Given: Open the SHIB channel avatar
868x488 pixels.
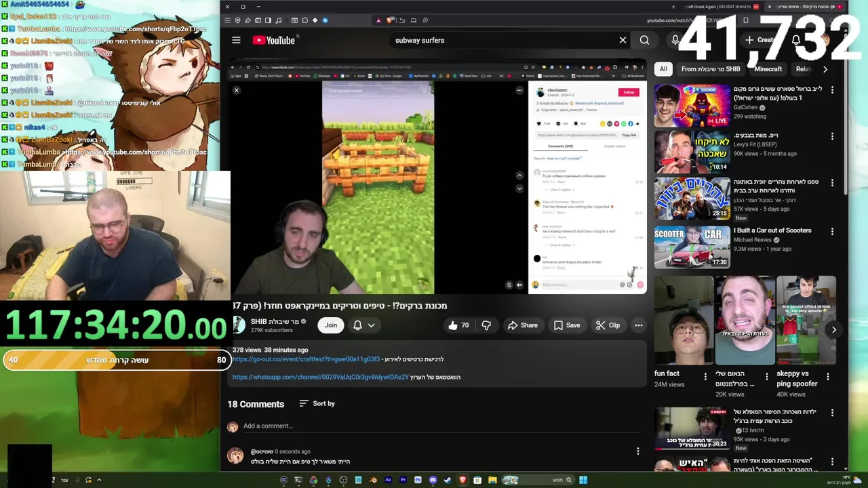Looking at the screenshot, I should click(x=238, y=325).
